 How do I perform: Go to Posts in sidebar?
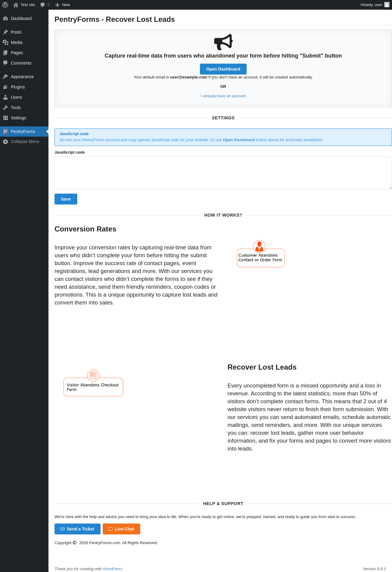[24, 32]
